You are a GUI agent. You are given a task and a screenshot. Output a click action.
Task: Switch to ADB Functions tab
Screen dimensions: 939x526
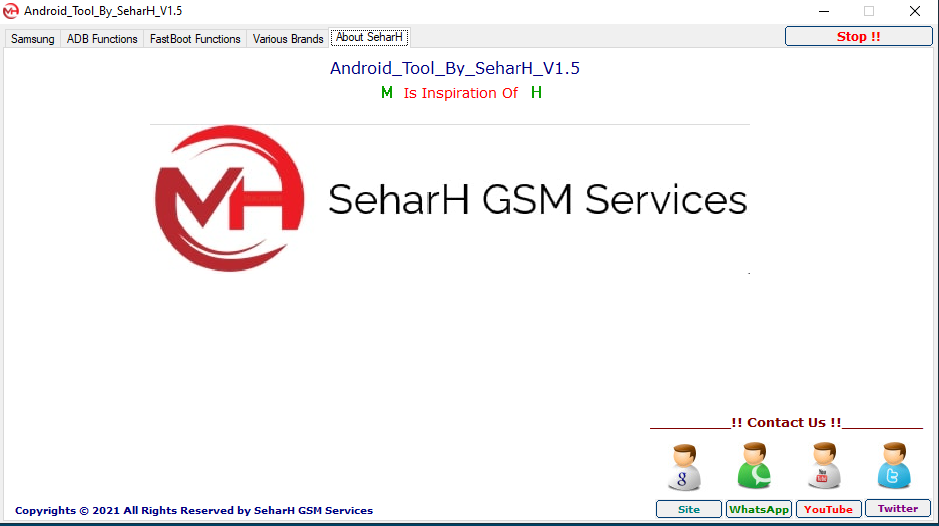(x=102, y=39)
